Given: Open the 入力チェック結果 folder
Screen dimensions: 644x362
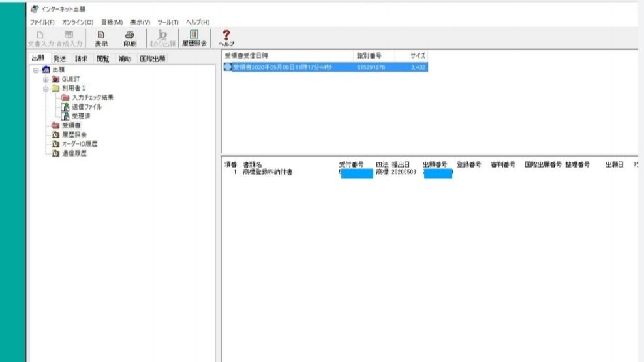Looking at the screenshot, I should point(92,98).
